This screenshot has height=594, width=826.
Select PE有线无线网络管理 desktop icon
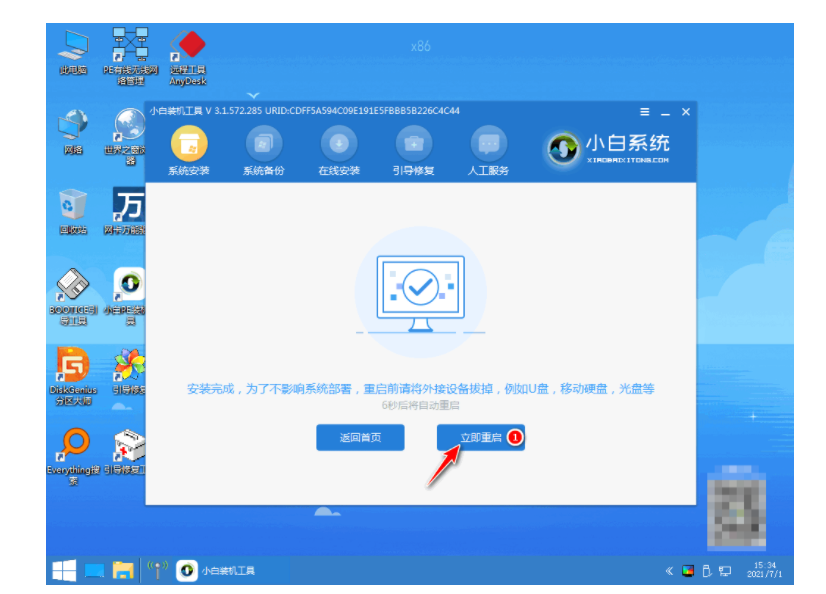click(x=130, y=57)
